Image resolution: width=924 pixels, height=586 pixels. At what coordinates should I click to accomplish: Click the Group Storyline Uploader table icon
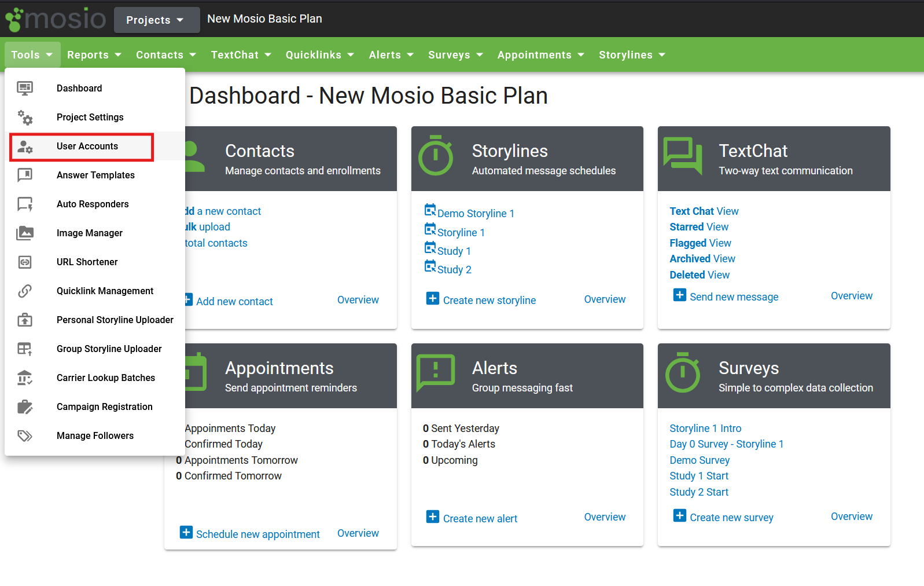(x=25, y=349)
